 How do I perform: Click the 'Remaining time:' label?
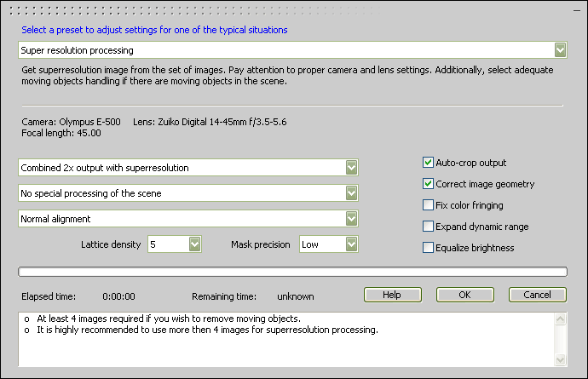[224, 296]
